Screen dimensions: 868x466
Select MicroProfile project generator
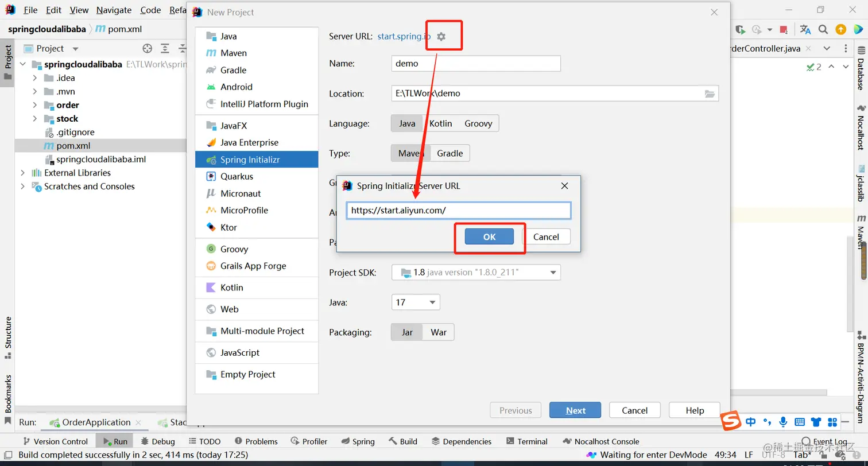257,210
